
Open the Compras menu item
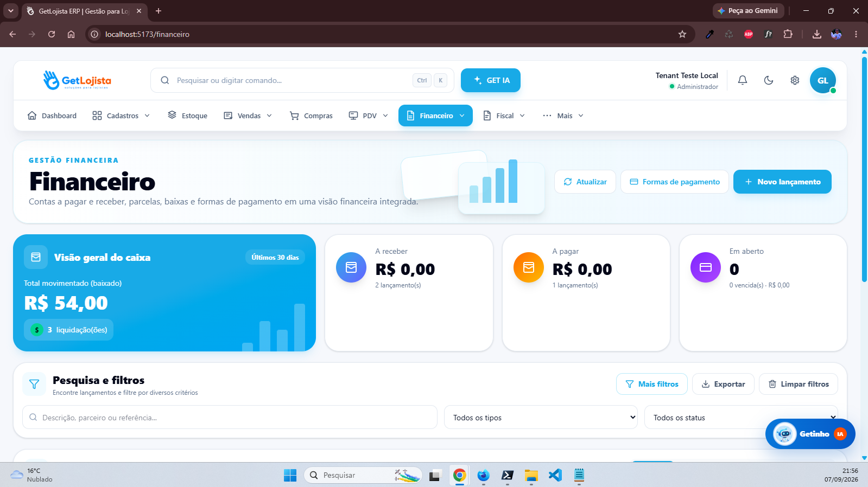tap(311, 116)
